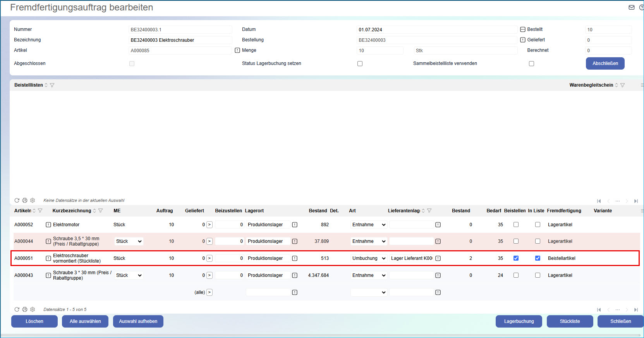Click Beizustellen field for A000051 row
Image resolution: width=644 pixels, height=338 pixels.
[x=230, y=258]
